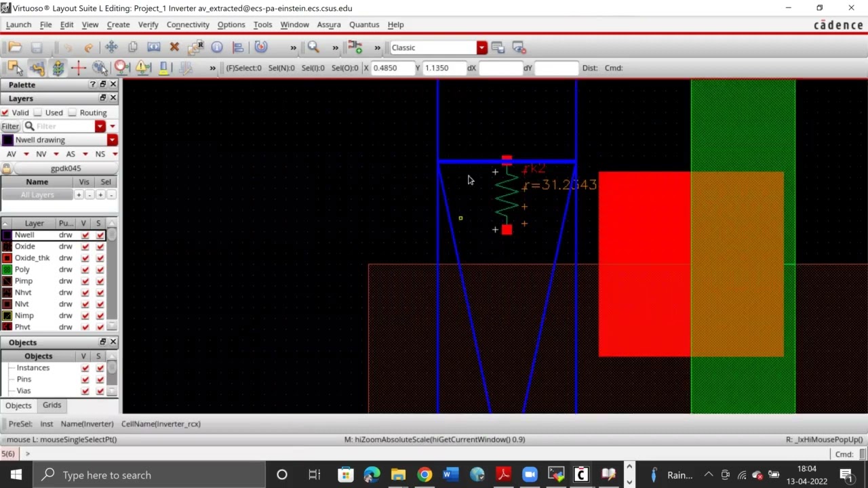This screenshot has width=868, height=488.
Task: Toggle Oxide layer selectable checkbox
Action: [100, 247]
